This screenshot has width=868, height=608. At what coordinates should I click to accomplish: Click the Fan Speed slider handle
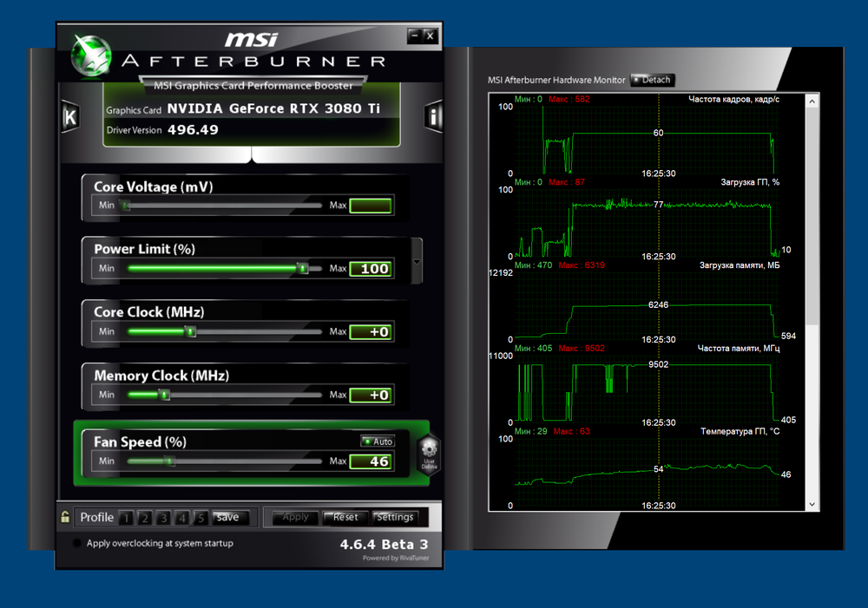(169, 461)
